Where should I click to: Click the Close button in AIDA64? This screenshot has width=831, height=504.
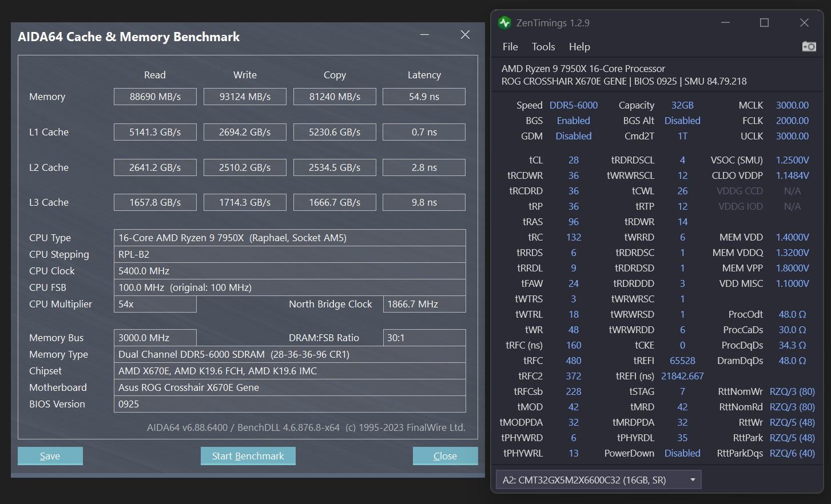pos(446,456)
